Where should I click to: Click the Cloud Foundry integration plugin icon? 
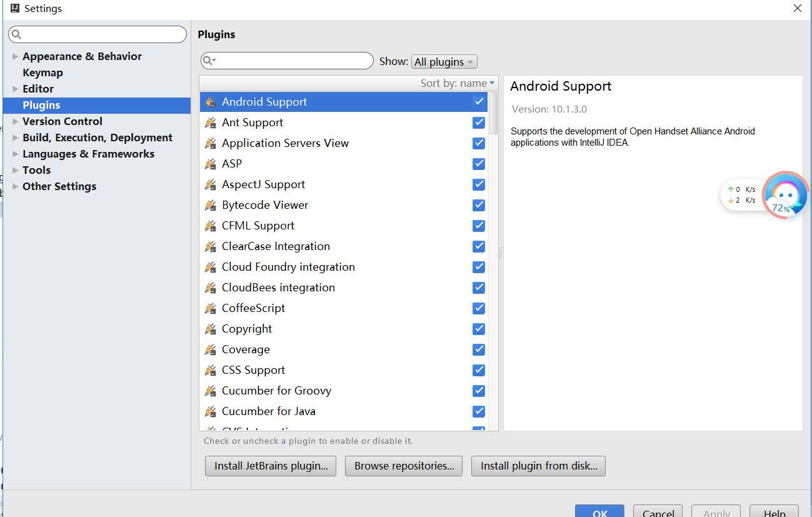click(x=210, y=267)
